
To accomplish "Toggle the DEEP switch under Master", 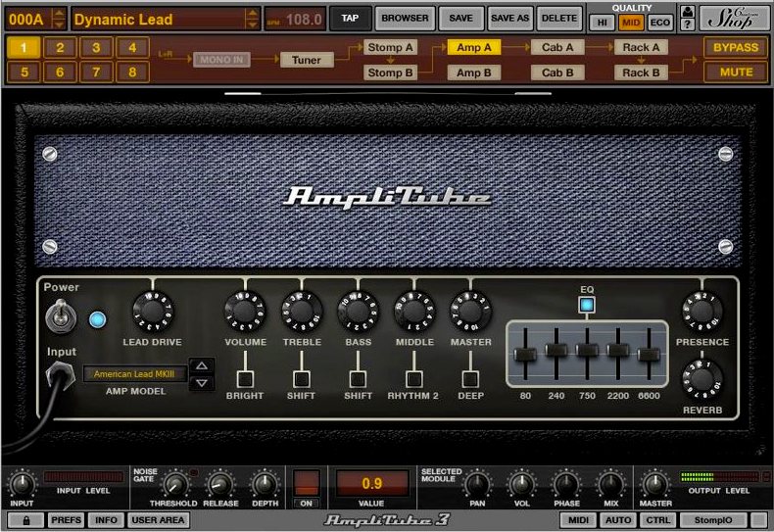I will 470,379.
